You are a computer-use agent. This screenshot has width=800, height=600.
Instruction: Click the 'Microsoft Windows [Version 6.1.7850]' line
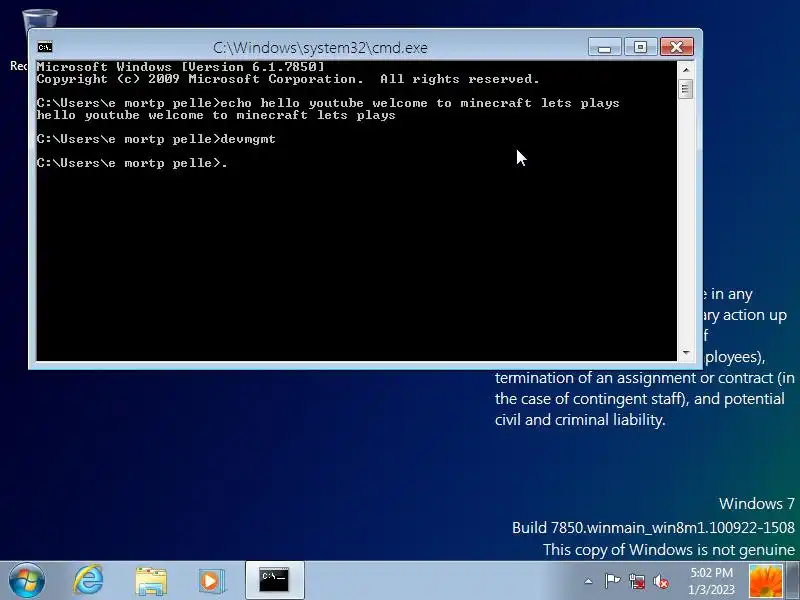[x=180, y=67]
